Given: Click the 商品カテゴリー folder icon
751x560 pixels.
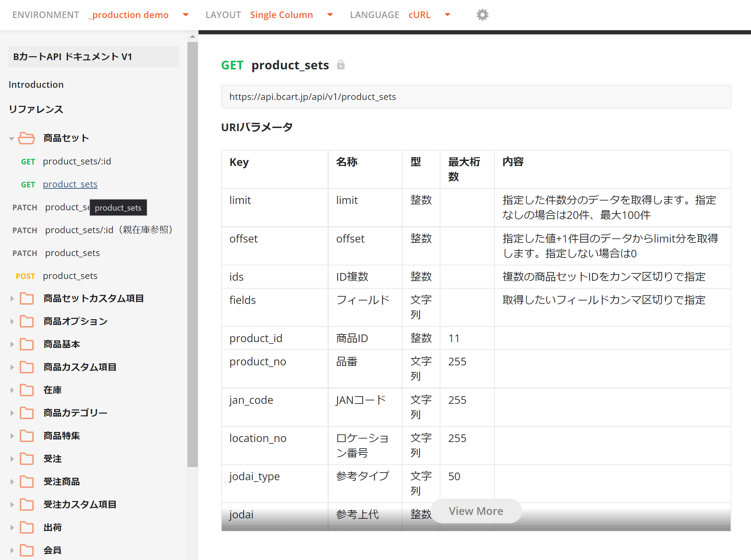Looking at the screenshot, I should (x=27, y=413).
